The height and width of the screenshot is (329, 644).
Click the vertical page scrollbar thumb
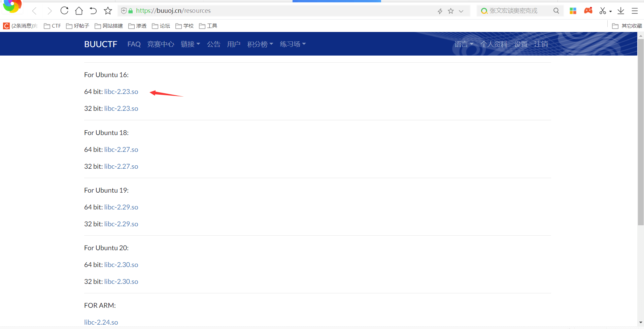[x=641, y=131]
